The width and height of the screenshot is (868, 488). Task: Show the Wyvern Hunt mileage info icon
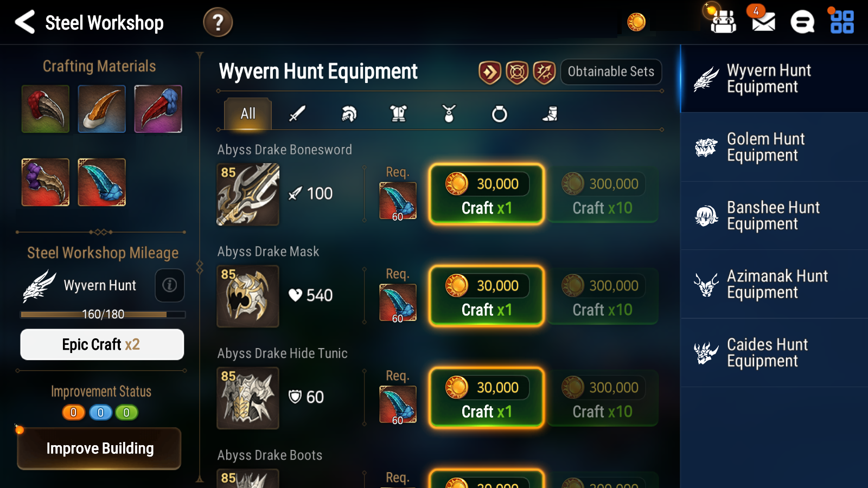point(170,285)
